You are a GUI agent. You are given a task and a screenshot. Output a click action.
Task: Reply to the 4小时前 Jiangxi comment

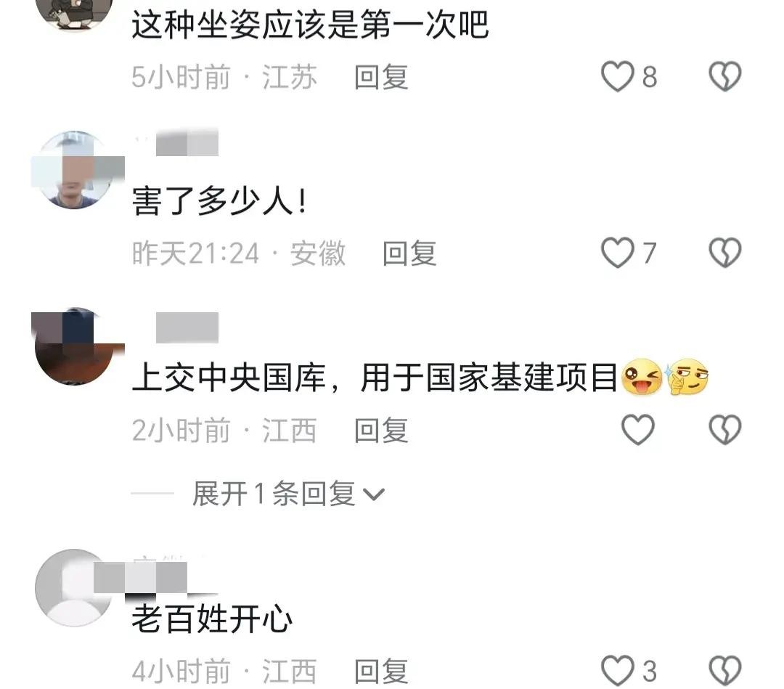tap(382, 671)
